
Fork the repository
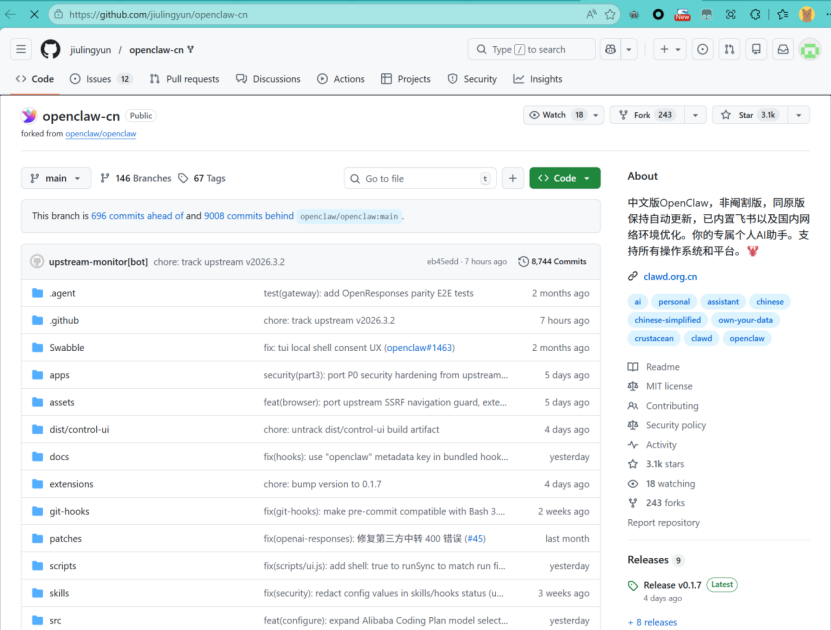coord(647,115)
